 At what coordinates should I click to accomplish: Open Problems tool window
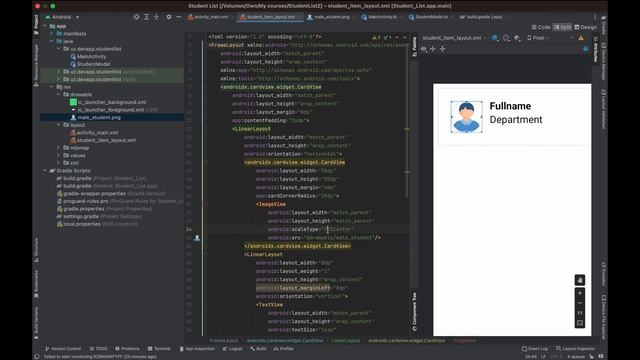[127, 349]
